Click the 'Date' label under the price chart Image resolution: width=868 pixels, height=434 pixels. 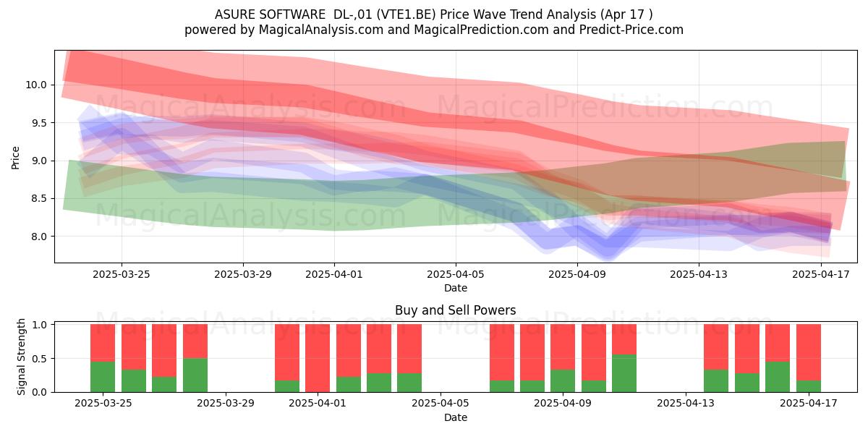pyautogui.click(x=456, y=288)
